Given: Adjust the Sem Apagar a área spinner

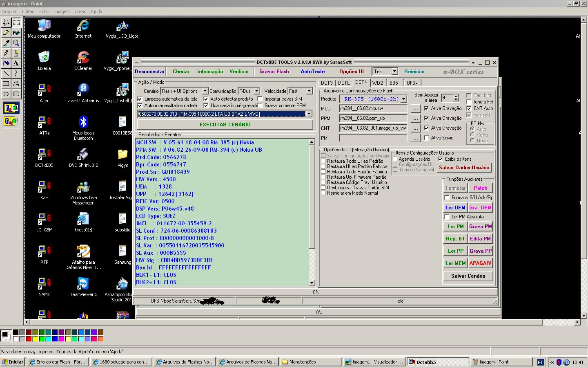Looking at the screenshot, I should pos(456,98).
